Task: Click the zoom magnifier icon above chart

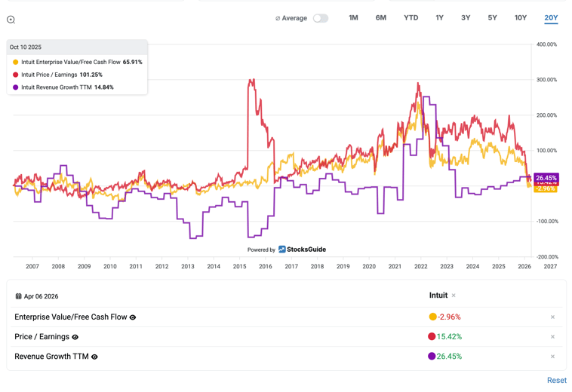Action: [x=11, y=20]
